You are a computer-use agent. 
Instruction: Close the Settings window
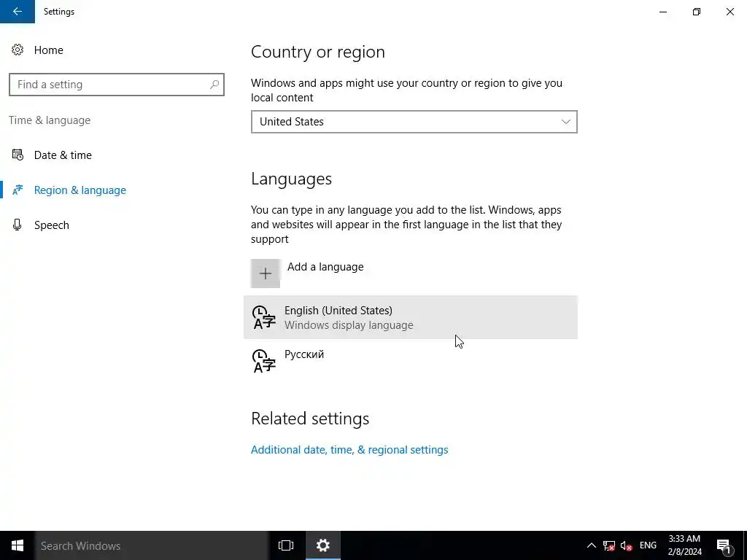pos(729,12)
